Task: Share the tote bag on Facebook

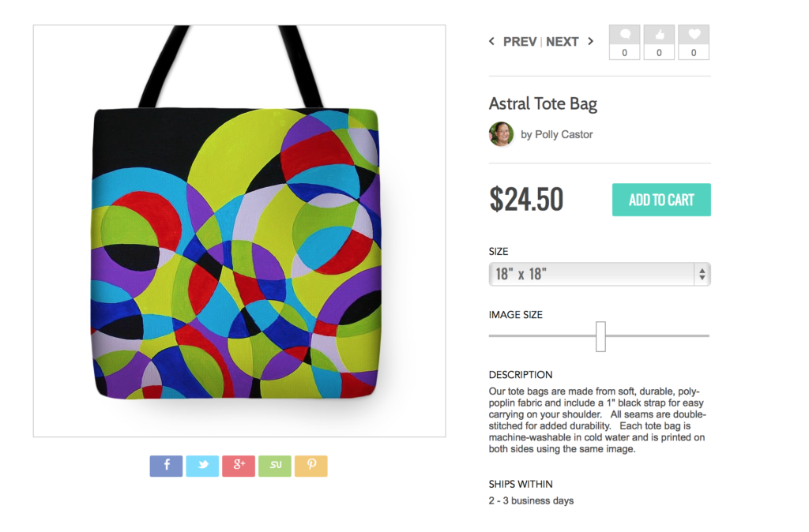Action: [166, 466]
